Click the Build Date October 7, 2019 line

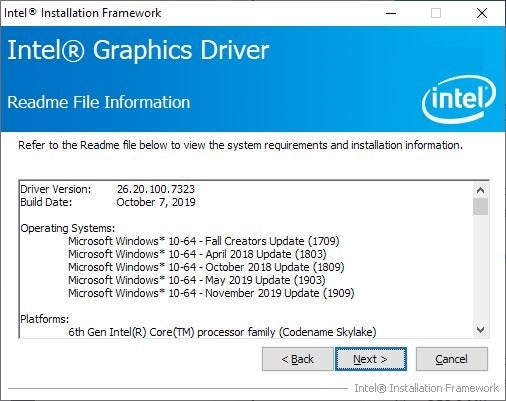tap(108, 202)
